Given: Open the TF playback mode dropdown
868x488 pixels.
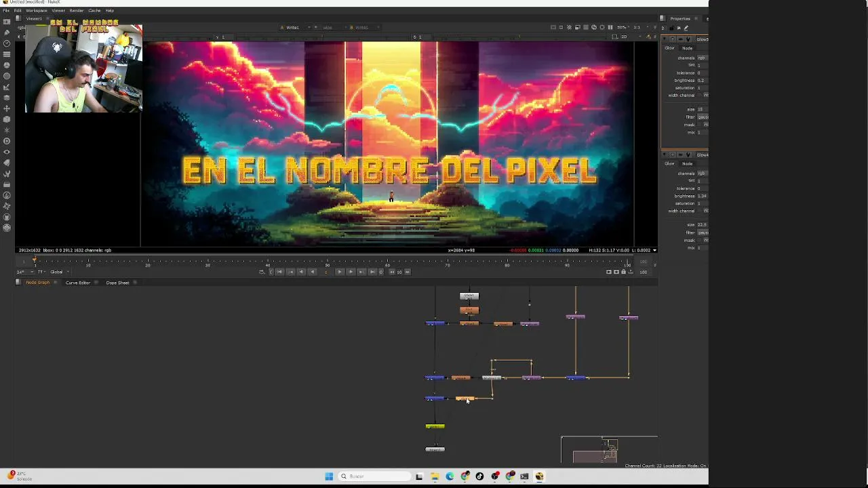Looking at the screenshot, I should 41,272.
